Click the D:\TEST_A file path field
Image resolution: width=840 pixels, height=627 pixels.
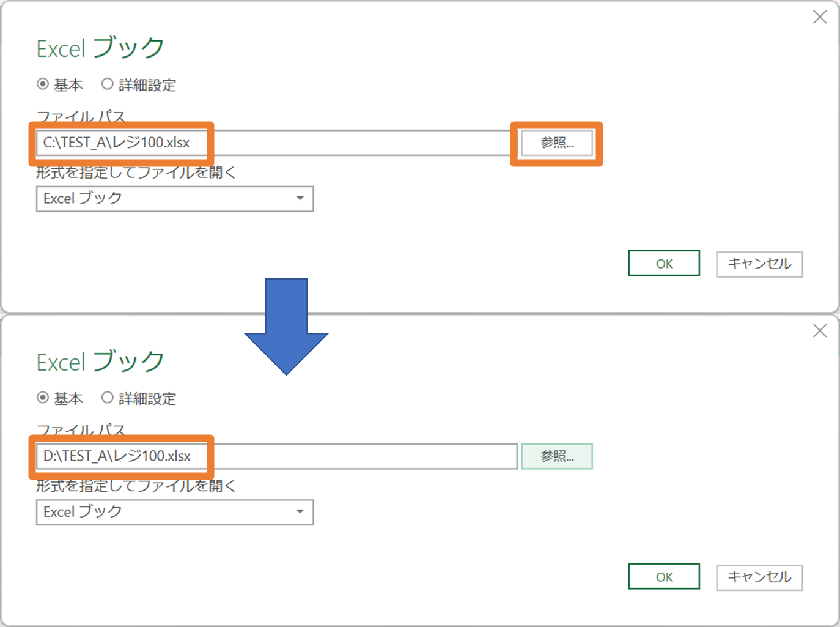275,456
